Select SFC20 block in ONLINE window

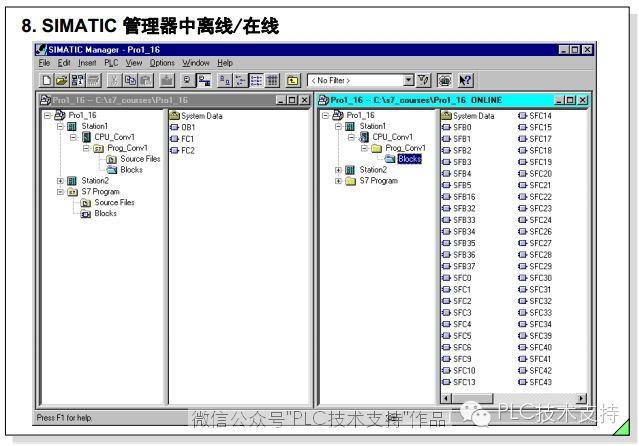pos(540,174)
